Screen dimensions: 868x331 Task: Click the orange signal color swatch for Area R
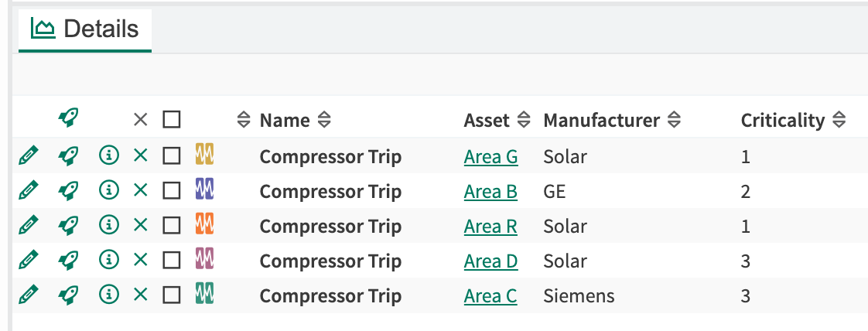pyautogui.click(x=205, y=224)
